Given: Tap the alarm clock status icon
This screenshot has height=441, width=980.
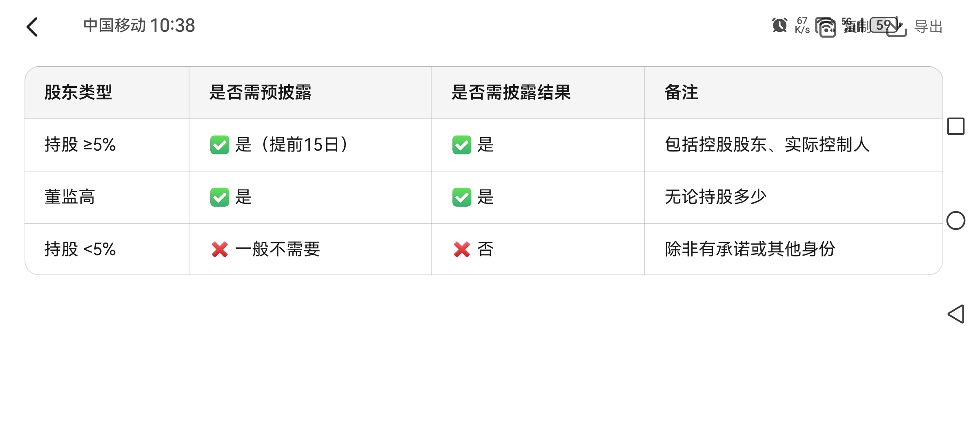Looking at the screenshot, I should pyautogui.click(x=780, y=25).
